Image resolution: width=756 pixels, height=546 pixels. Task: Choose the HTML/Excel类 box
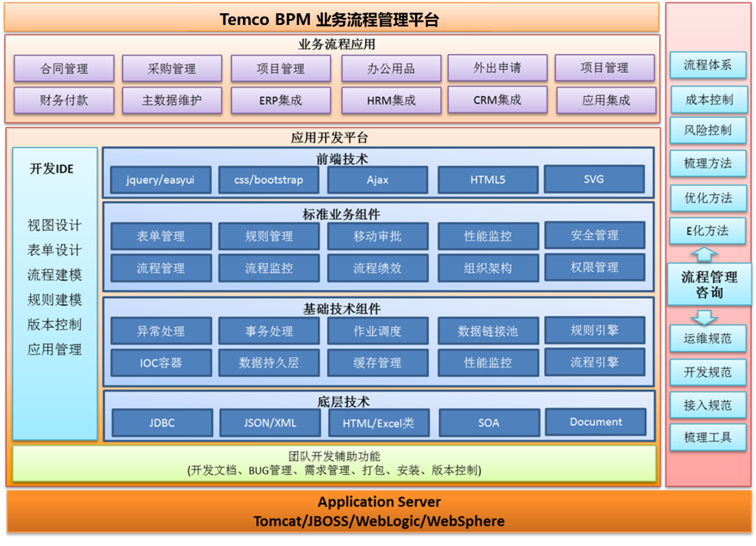(378, 423)
